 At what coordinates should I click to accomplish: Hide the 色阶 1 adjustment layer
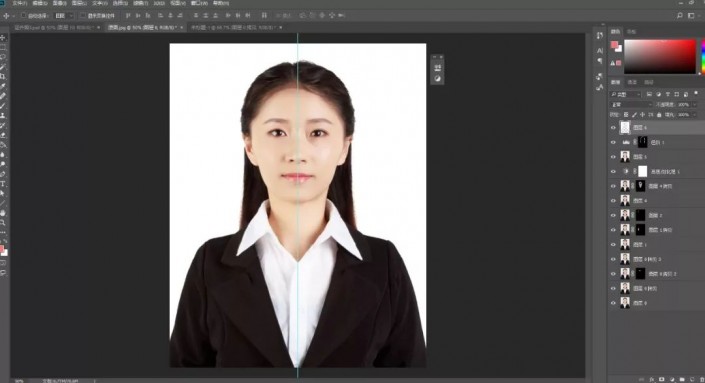(x=613, y=143)
